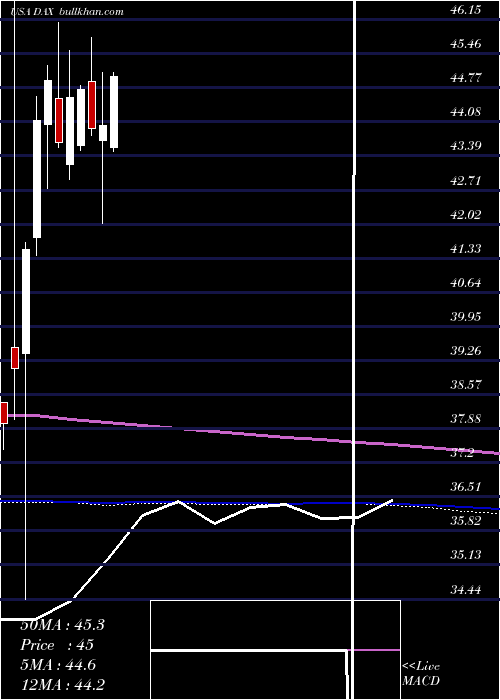500x700 pixels.
Task: Select the 41.33 price axis label
Action: [x=466, y=248]
